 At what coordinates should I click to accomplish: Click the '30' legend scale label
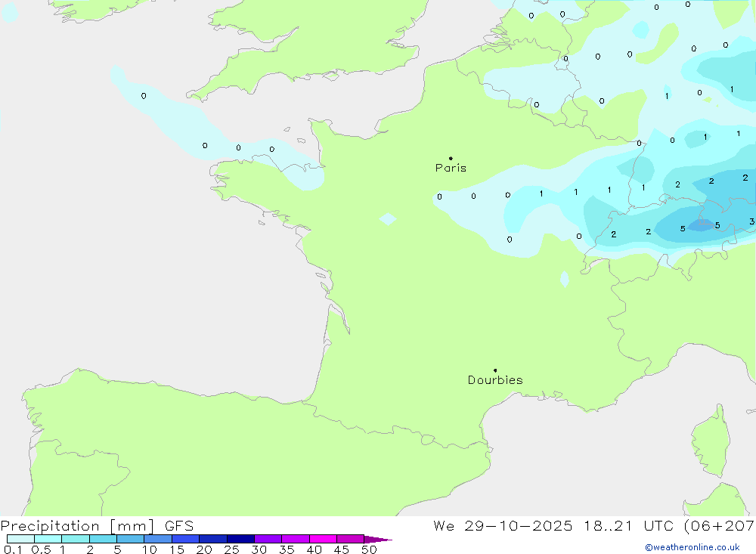click(259, 549)
